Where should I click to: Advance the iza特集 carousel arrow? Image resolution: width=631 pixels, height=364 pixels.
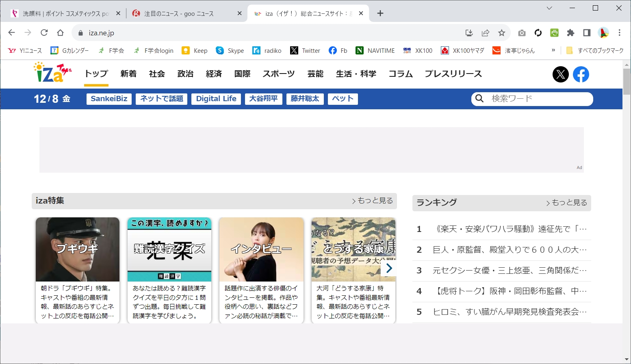point(389,268)
